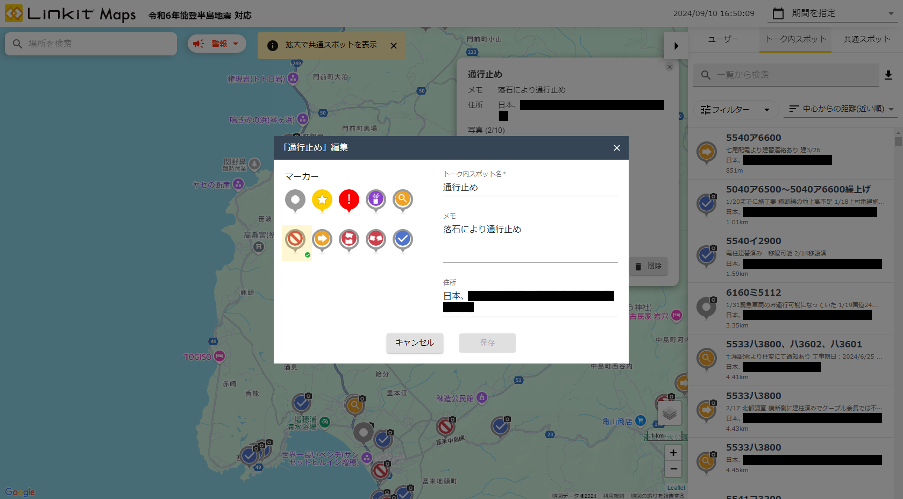Collapse the side panel with arrow
The width and height of the screenshot is (903, 499).
pyautogui.click(x=676, y=46)
